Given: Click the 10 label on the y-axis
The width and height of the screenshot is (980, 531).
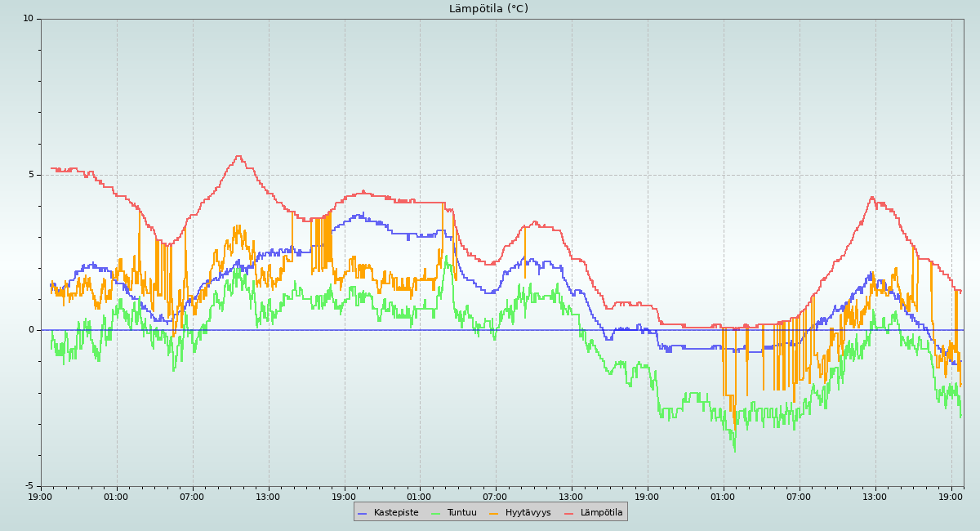Looking at the screenshot, I should click(28, 19).
